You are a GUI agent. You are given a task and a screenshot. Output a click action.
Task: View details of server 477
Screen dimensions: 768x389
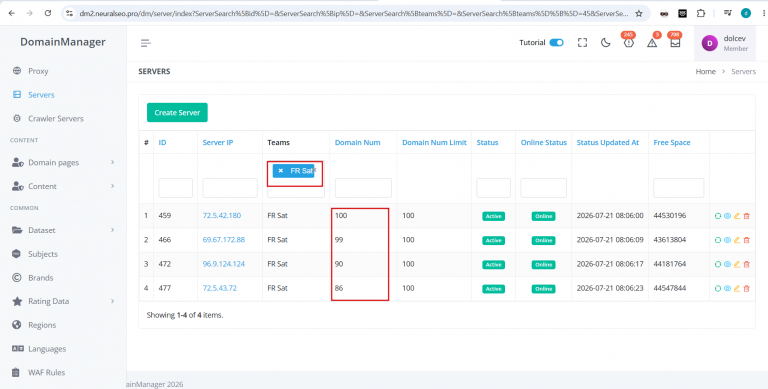point(727,289)
